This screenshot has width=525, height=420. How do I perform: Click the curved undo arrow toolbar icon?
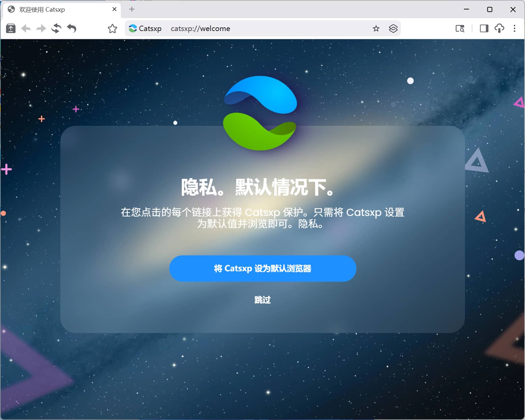pos(71,29)
